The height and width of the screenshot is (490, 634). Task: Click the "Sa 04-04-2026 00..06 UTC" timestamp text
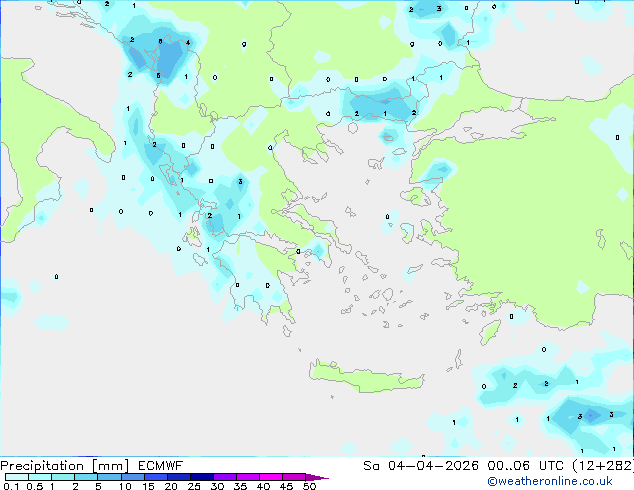coord(463,466)
